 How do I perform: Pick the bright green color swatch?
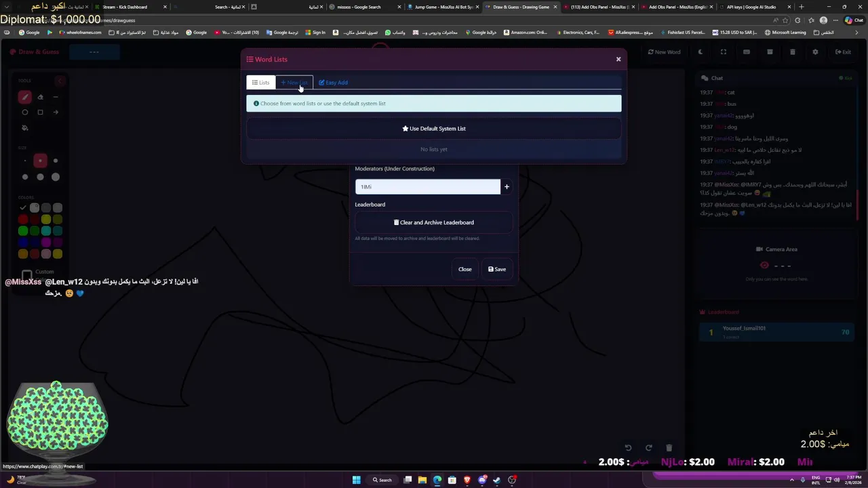(x=23, y=231)
